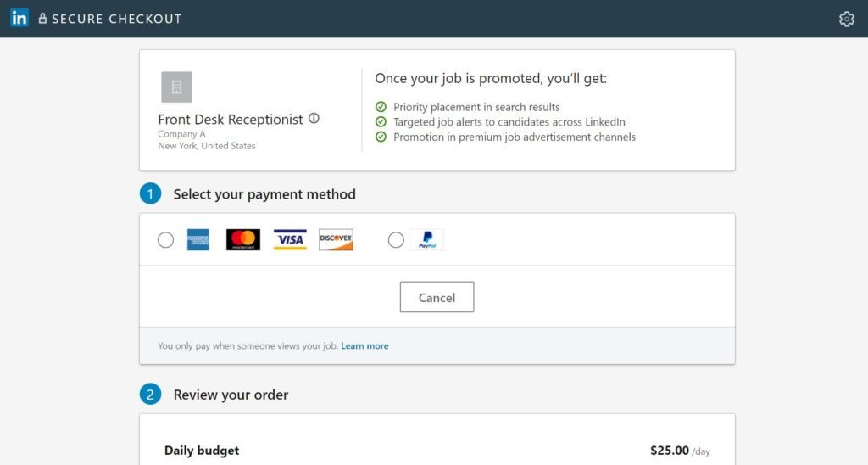Click step 1 numbered circle badge
This screenshot has width=868, height=465.
pos(150,194)
